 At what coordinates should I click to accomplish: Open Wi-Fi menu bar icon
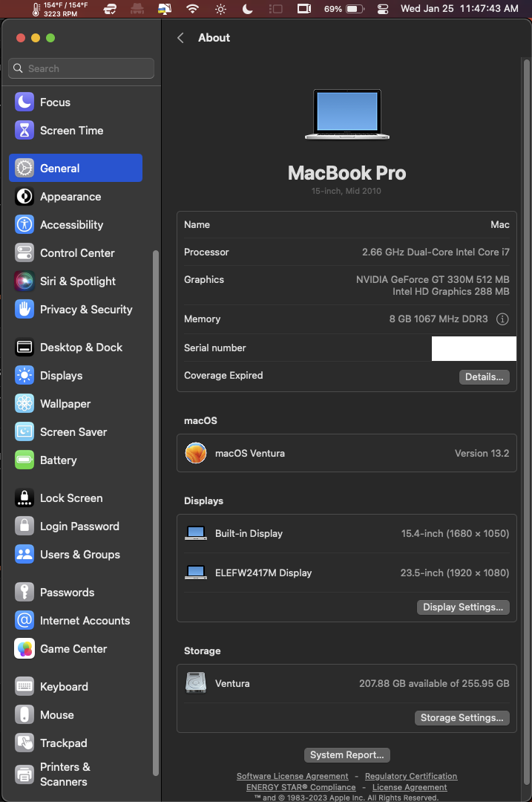[193, 9]
